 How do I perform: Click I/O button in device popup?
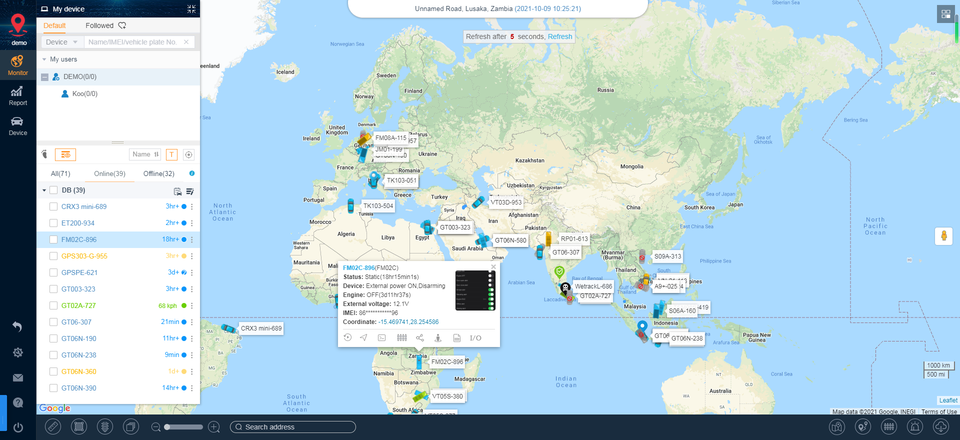tap(476, 337)
